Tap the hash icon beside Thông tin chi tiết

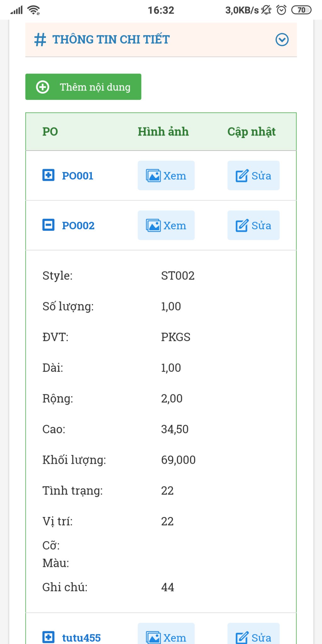click(40, 40)
